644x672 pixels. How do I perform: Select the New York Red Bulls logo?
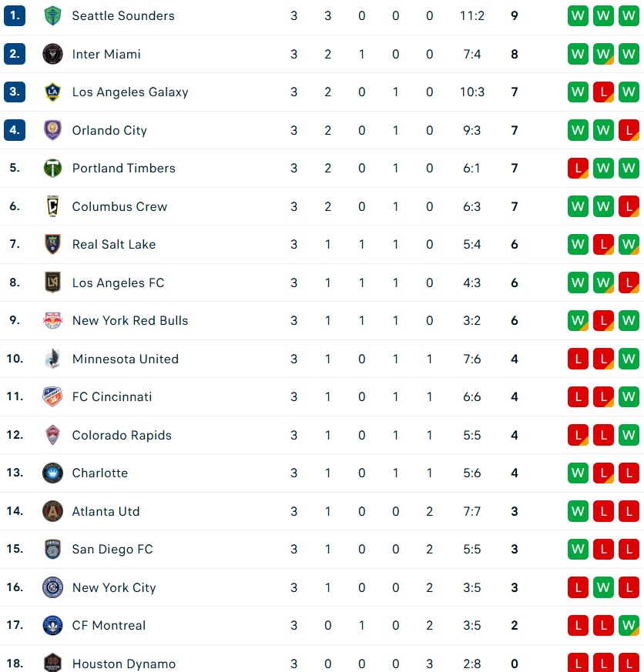pyautogui.click(x=52, y=320)
